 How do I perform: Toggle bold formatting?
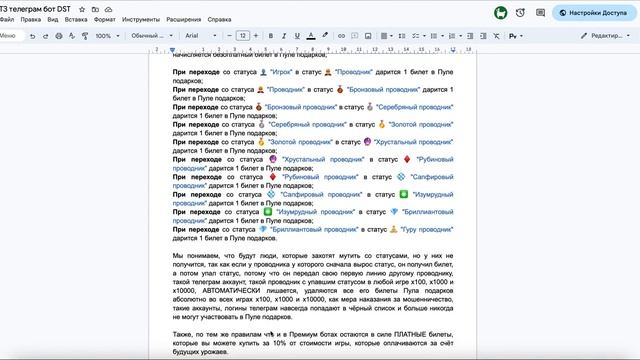(x=271, y=36)
